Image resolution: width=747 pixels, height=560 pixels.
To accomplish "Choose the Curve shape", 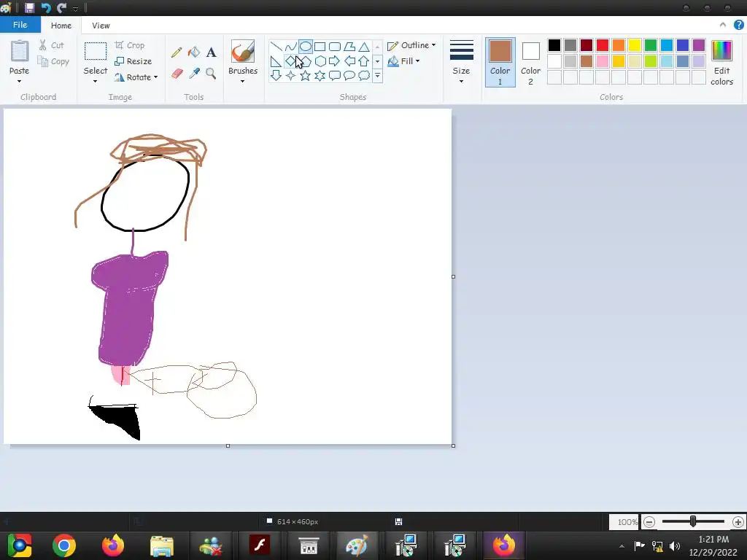I will [290, 46].
